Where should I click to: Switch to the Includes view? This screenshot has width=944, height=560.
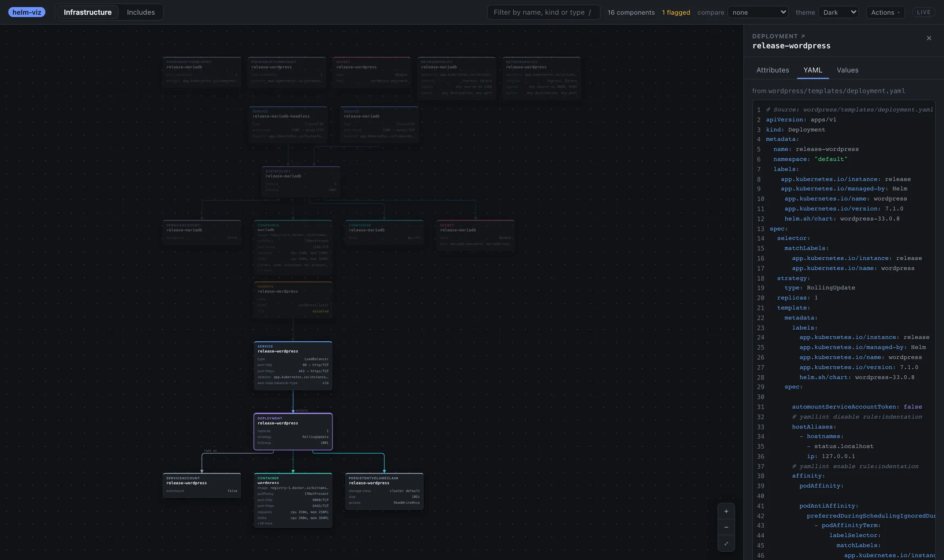141,12
